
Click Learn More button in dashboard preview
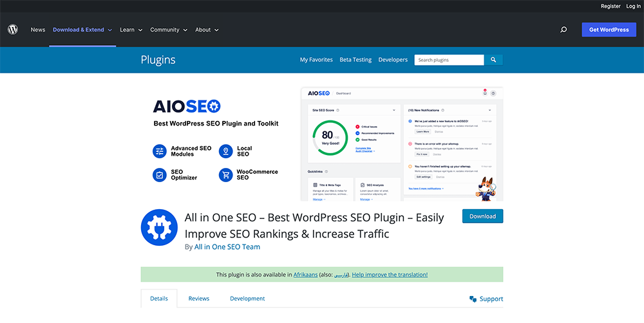click(422, 131)
